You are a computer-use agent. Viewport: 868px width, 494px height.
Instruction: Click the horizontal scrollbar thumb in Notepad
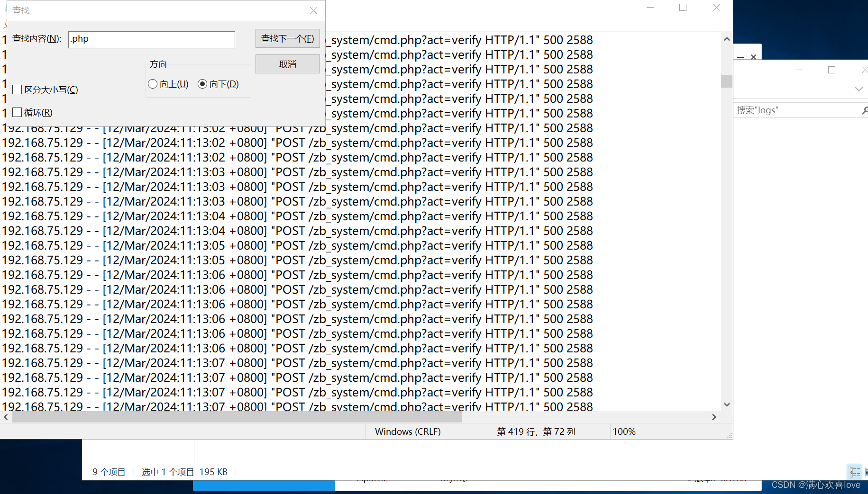tap(237, 417)
